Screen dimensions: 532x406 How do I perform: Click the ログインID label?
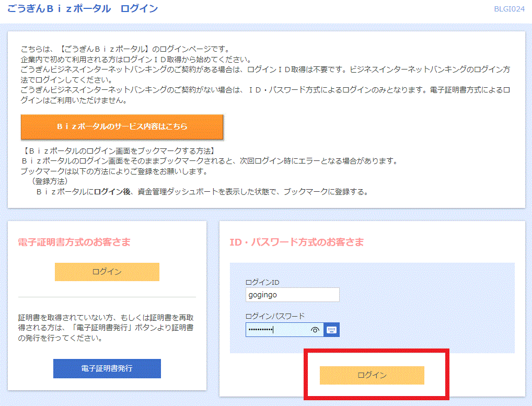tap(262, 282)
